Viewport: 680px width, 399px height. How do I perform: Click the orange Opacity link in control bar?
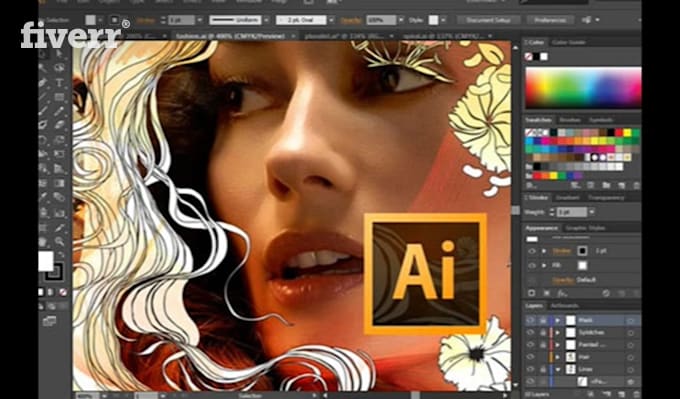[x=351, y=20]
